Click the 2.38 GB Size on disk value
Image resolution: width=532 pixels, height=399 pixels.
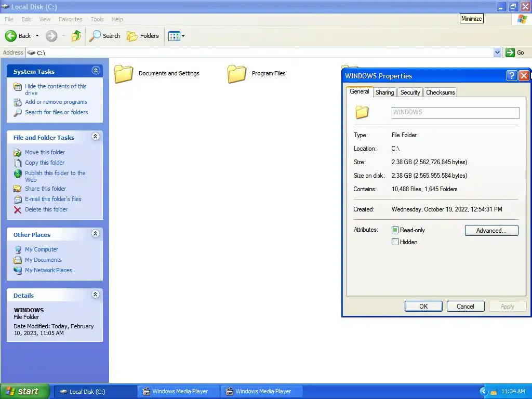click(429, 176)
